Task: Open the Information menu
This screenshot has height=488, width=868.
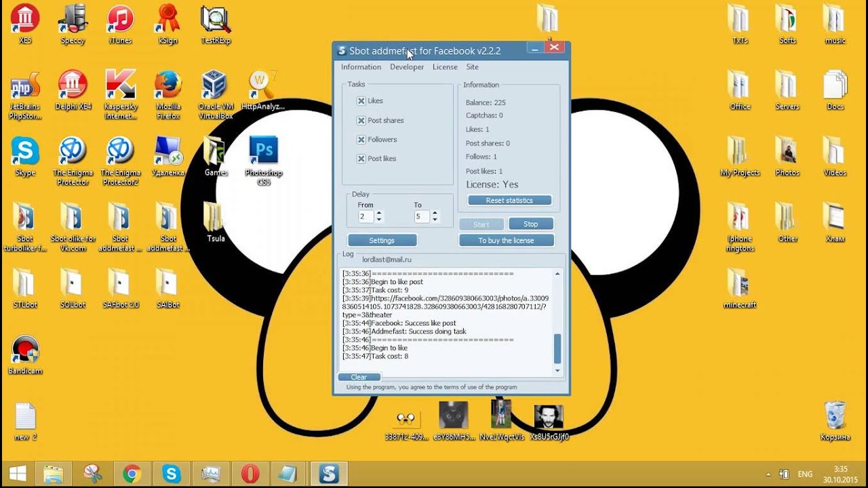Action: (x=361, y=67)
